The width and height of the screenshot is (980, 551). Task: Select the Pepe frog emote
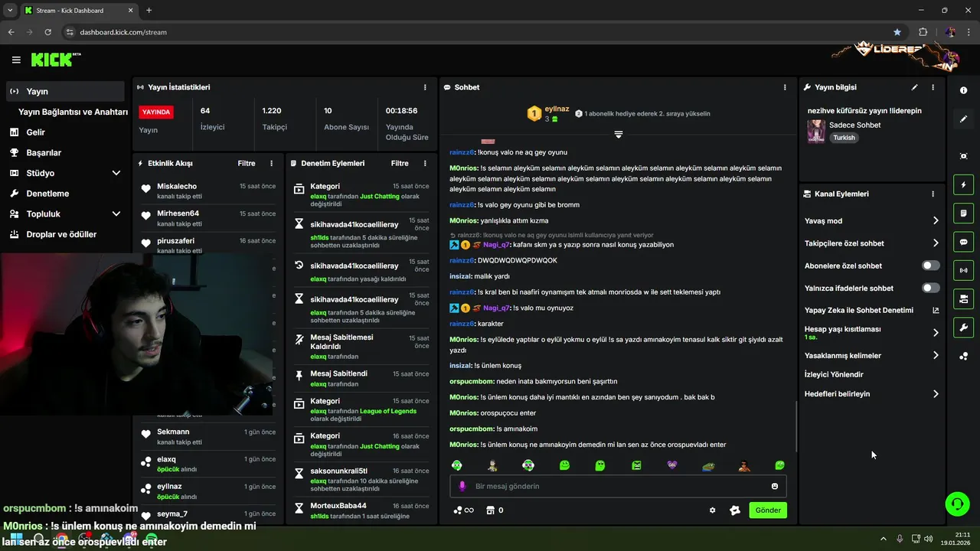click(x=708, y=465)
